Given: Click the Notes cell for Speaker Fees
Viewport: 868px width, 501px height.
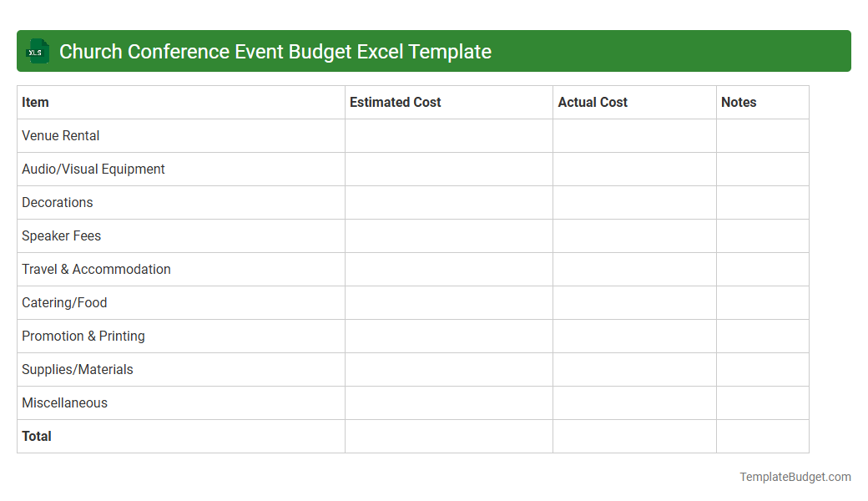Looking at the screenshot, I should click(x=762, y=235).
